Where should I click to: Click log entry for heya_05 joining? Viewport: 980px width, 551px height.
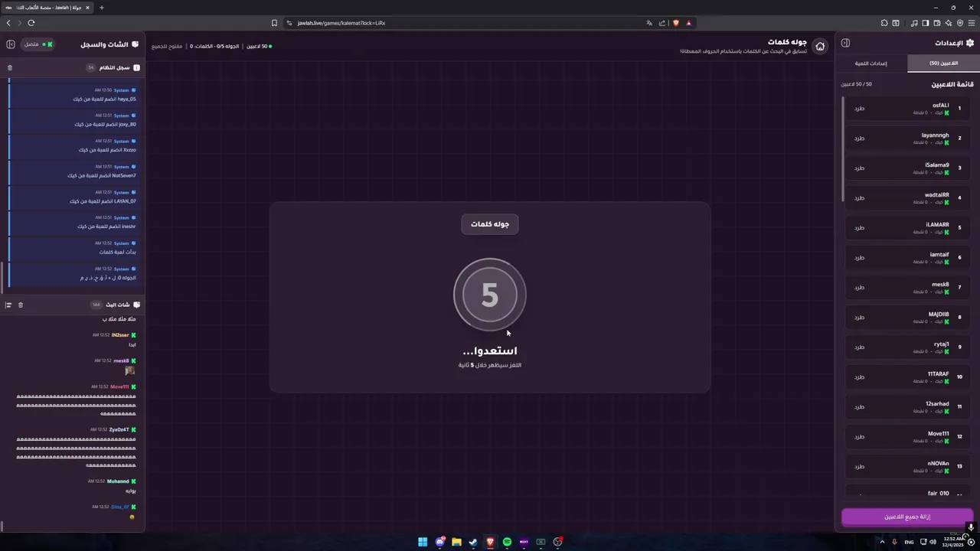(x=75, y=95)
